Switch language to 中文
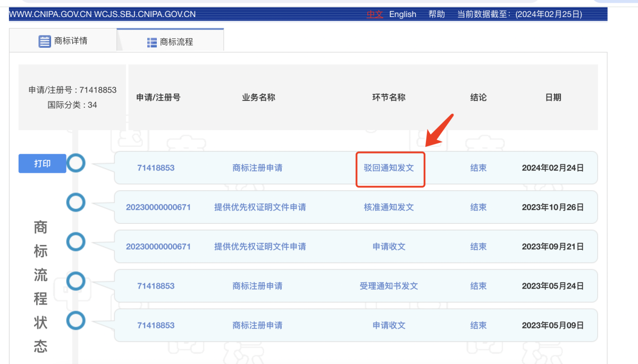Image resolution: width=638 pixels, height=364 pixels. [x=374, y=14]
